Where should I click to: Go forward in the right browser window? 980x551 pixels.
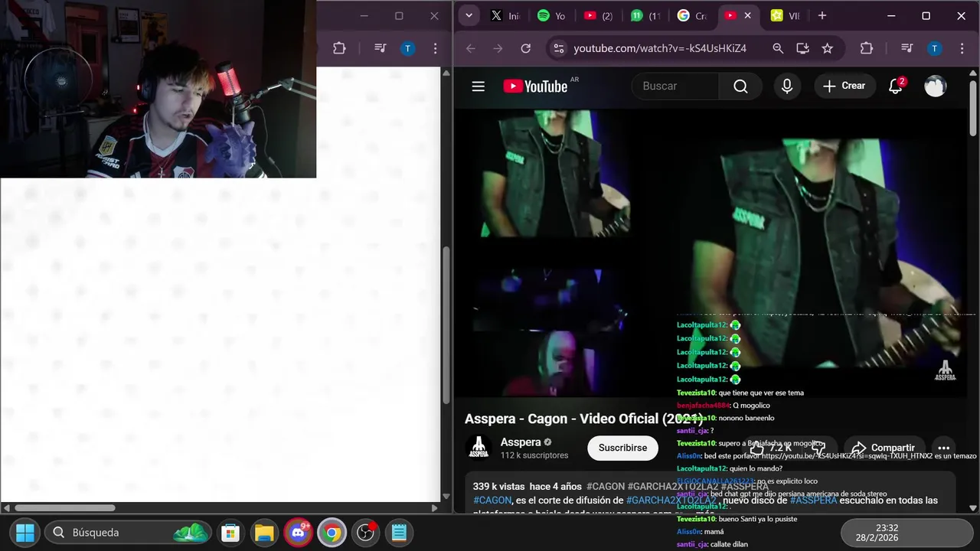(498, 48)
